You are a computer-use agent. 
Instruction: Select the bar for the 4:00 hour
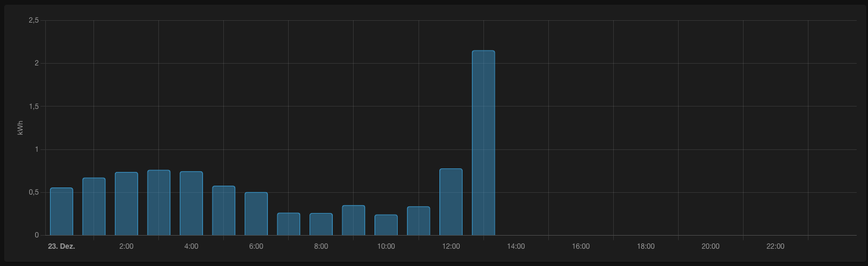coord(191,203)
